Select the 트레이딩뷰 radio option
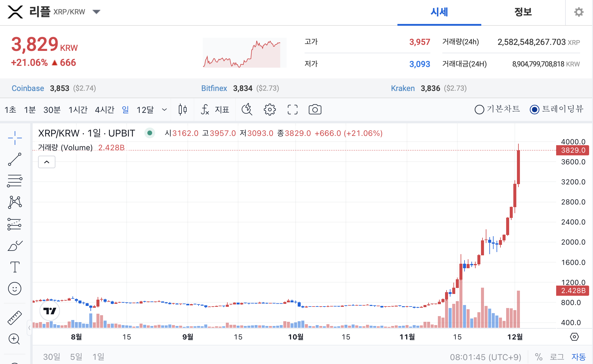 [x=535, y=110]
